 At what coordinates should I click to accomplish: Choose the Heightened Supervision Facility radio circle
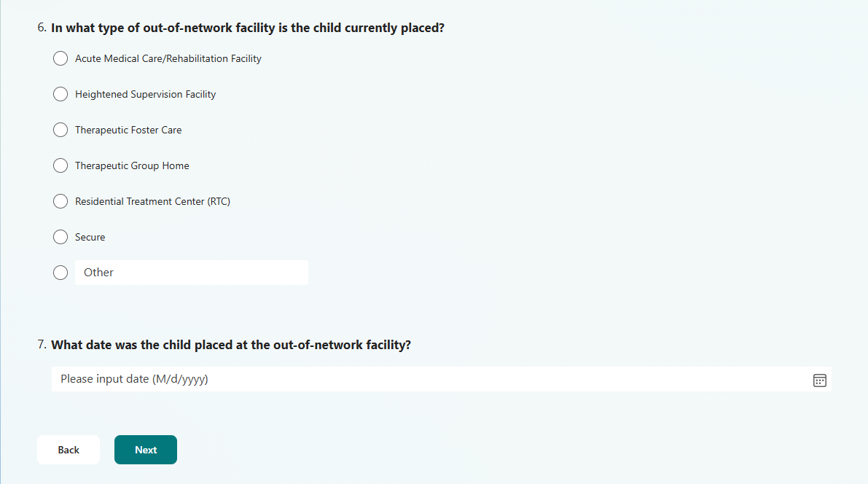(x=61, y=94)
